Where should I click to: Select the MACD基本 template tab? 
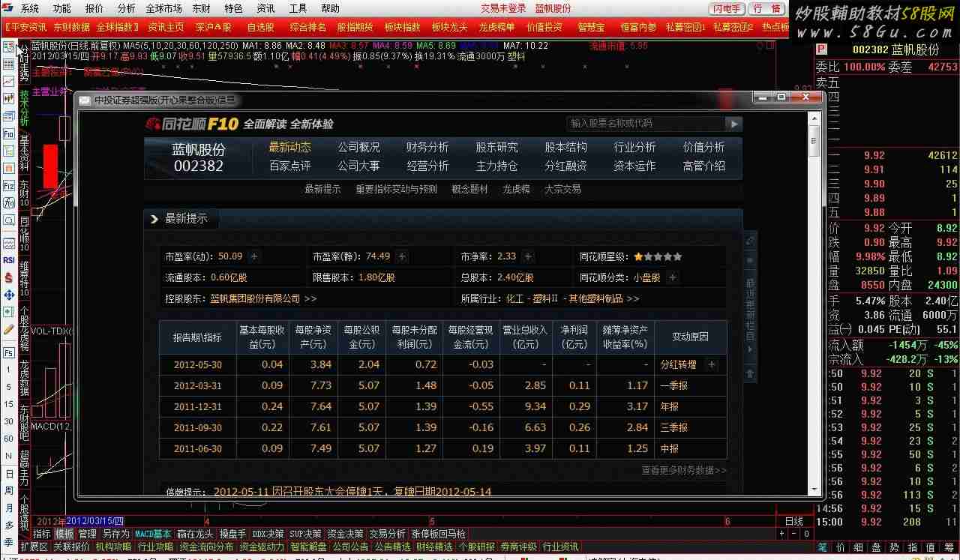pos(153,534)
